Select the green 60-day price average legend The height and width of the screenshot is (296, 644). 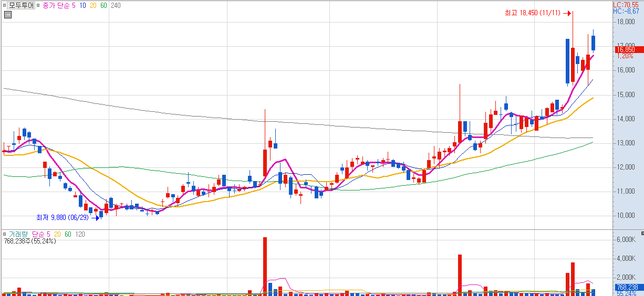(x=104, y=6)
